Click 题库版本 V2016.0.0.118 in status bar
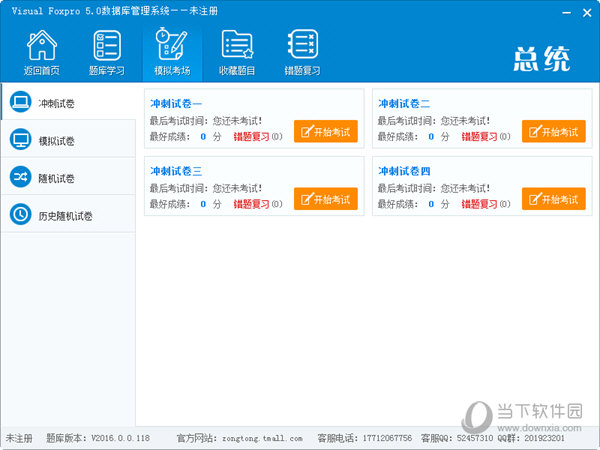 [x=98, y=438]
